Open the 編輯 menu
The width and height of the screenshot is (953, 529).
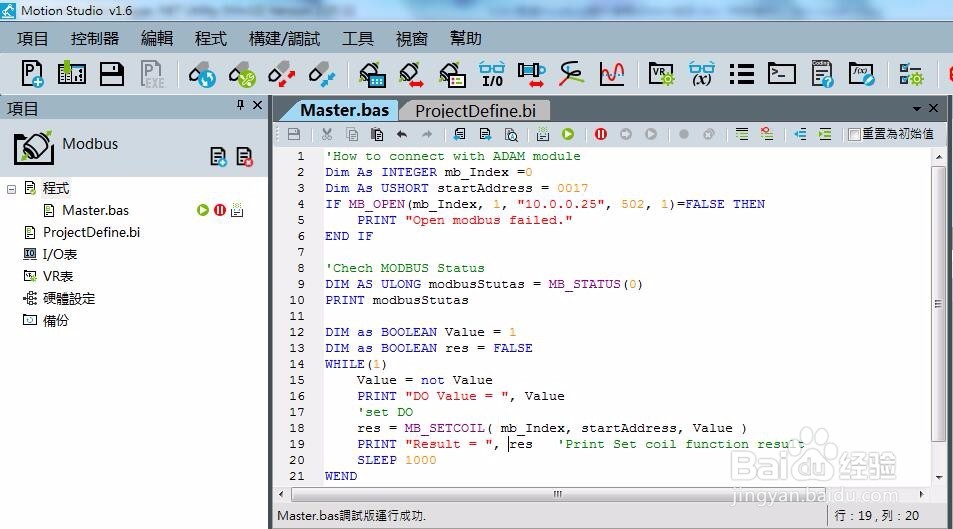[x=157, y=39]
